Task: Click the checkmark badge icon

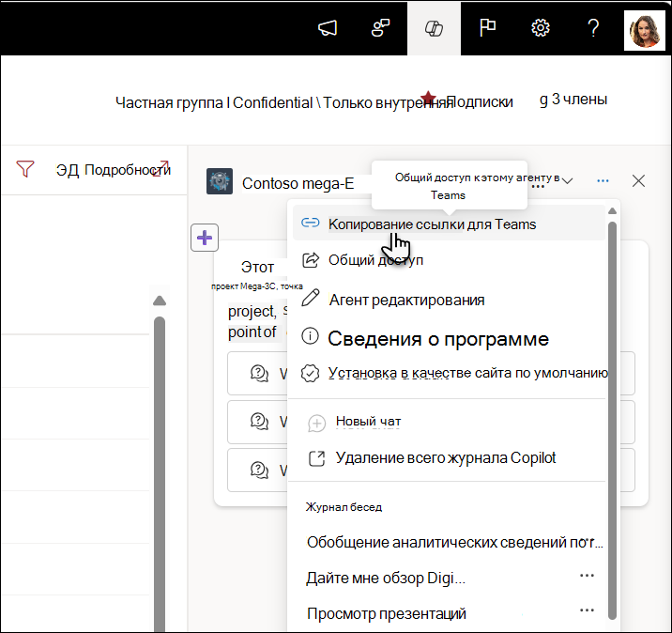Action: [x=310, y=373]
